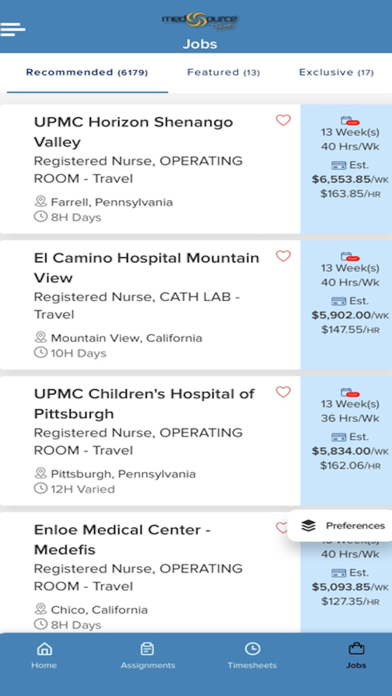Open Enloe Medical Center - Medefis listing
392x696 pixels.
click(150, 573)
